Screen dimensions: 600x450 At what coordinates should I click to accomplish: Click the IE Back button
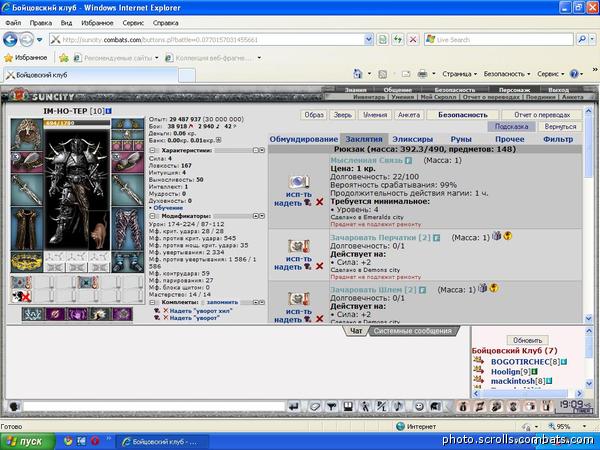point(10,39)
